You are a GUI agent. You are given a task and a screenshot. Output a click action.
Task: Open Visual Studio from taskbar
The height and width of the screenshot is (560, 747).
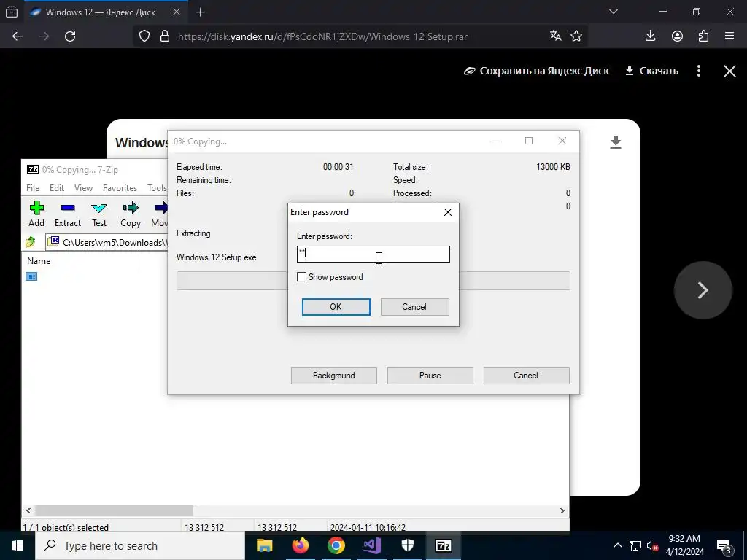coord(371,545)
